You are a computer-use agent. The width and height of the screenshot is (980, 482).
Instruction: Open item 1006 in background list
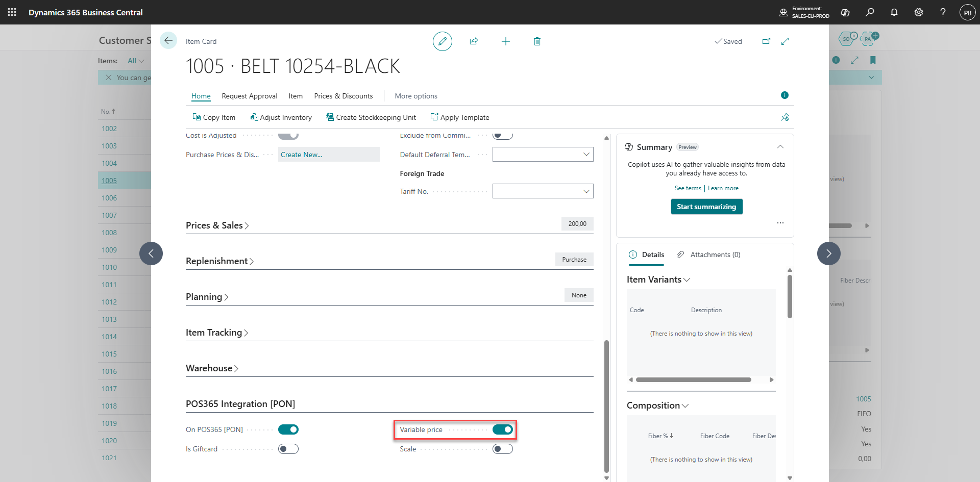[x=109, y=198]
